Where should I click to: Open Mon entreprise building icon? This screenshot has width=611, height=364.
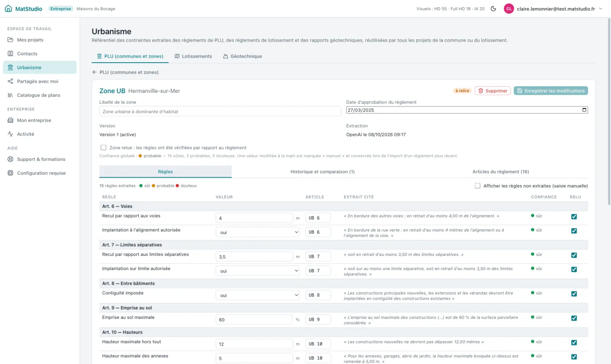click(x=10, y=120)
